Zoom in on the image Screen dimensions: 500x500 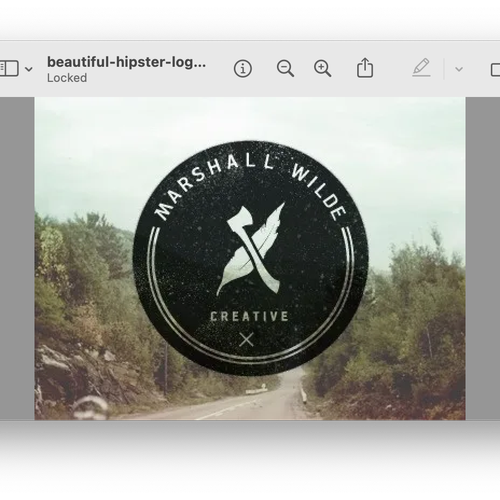pyautogui.click(x=322, y=69)
